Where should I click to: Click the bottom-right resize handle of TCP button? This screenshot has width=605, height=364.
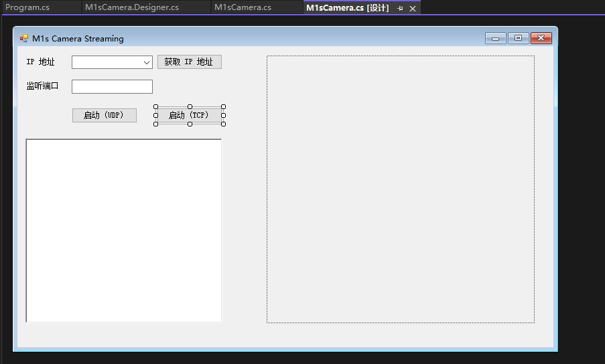coord(223,124)
